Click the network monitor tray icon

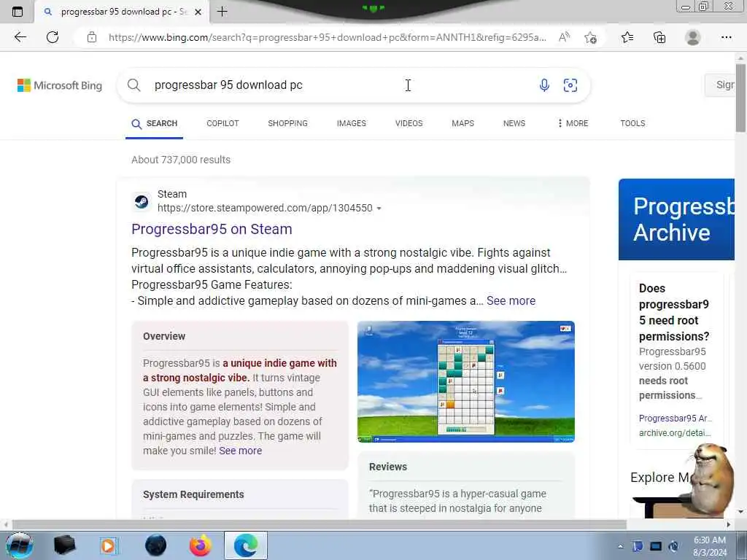(x=656, y=546)
